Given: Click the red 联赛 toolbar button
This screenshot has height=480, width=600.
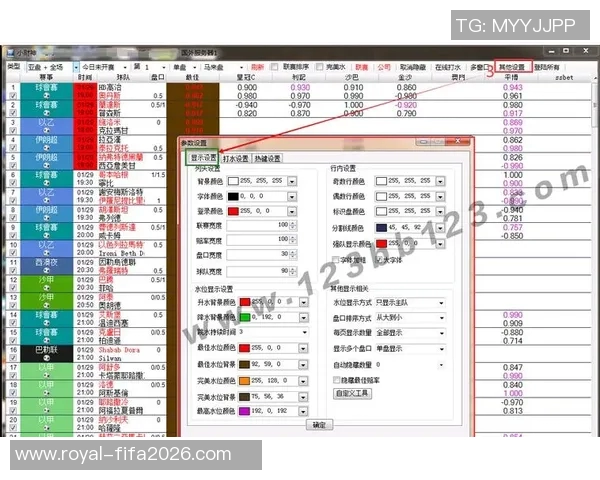Looking at the screenshot, I should [x=362, y=67].
